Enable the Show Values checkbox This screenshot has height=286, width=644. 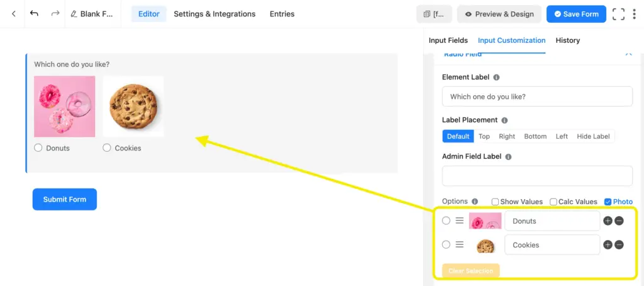(x=495, y=202)
